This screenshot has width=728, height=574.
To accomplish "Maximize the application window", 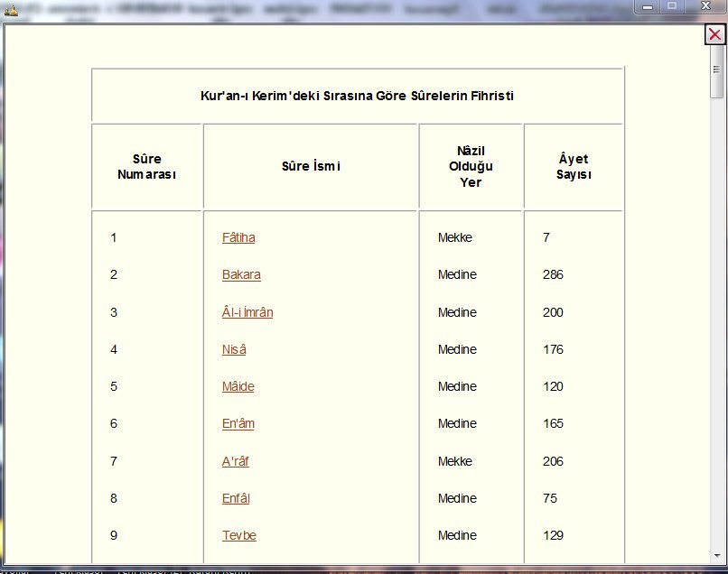I will [x=673, y=6].
